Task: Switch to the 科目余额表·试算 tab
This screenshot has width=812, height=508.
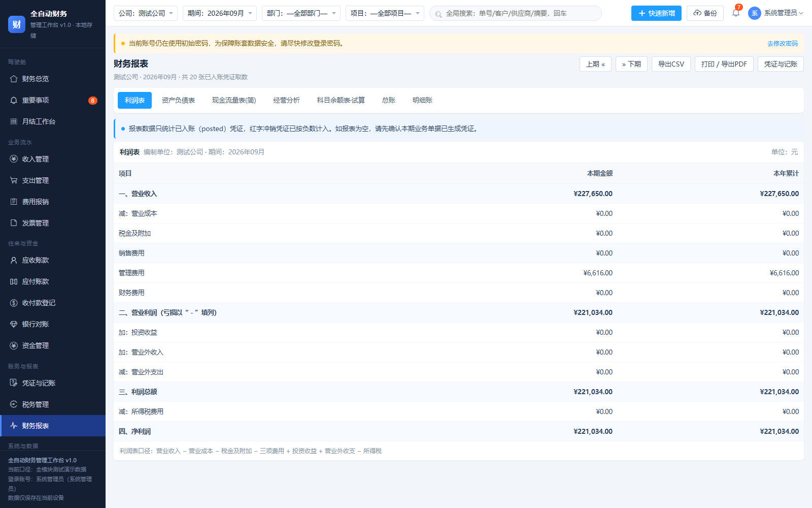Action: pos(341,101)
